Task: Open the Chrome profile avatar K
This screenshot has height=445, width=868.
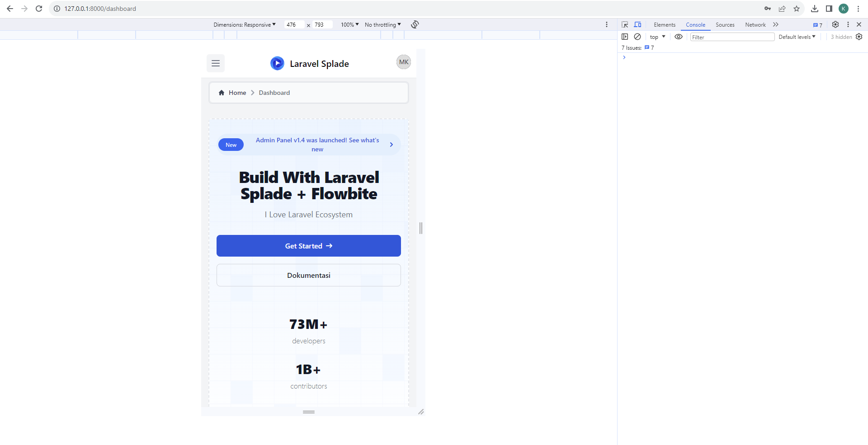Action: [844, 9]
